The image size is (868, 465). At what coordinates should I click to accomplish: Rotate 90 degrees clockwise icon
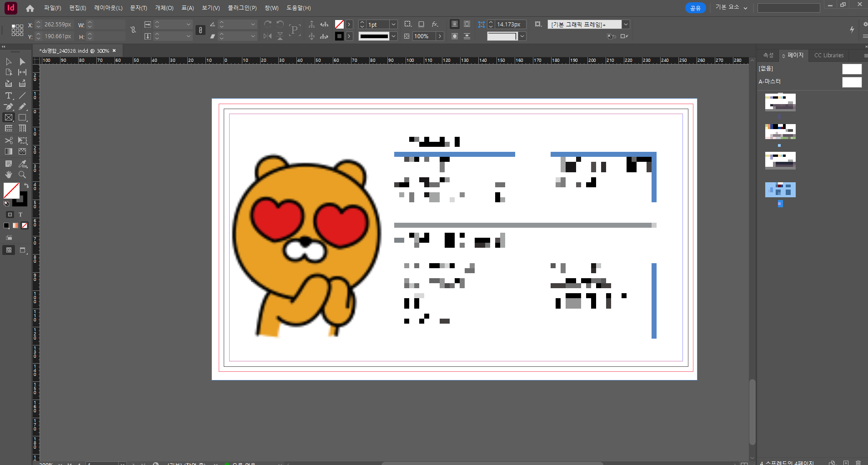click(x=268, y=24)
